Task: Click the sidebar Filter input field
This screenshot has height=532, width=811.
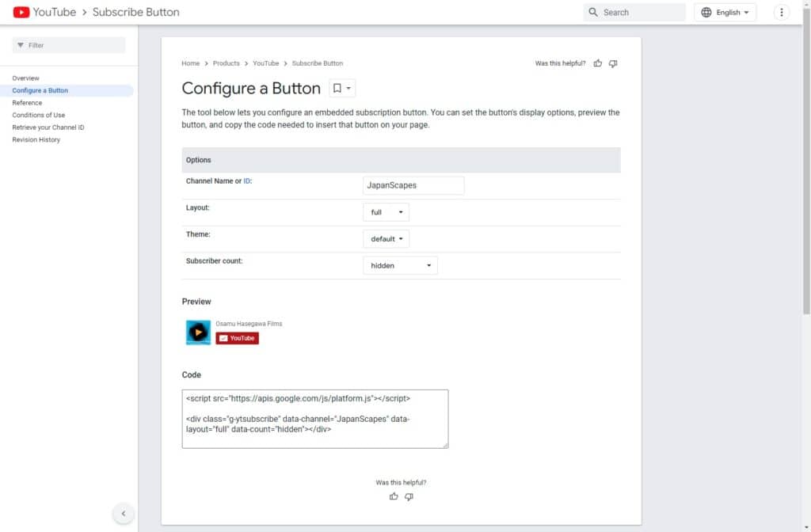Action: [69, 45]
